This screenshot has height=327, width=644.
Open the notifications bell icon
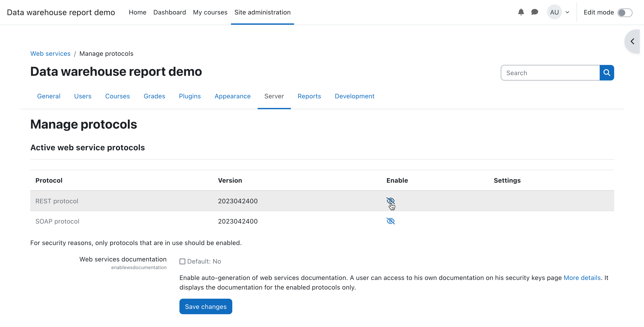521,12
